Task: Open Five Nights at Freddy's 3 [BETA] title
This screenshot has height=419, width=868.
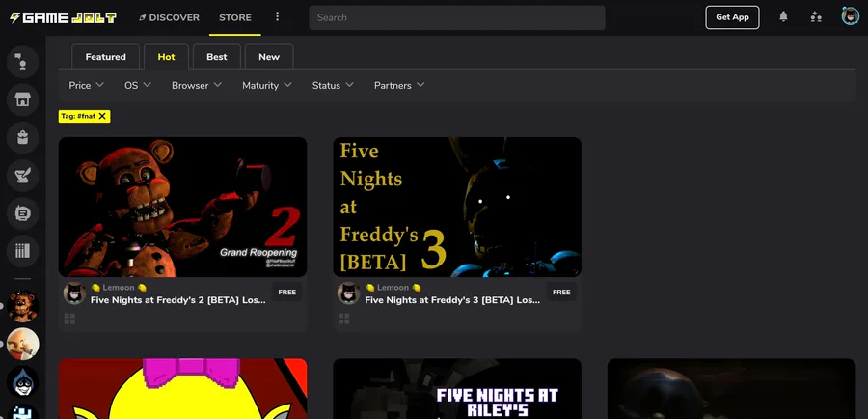Action: (x=453, y=300)
